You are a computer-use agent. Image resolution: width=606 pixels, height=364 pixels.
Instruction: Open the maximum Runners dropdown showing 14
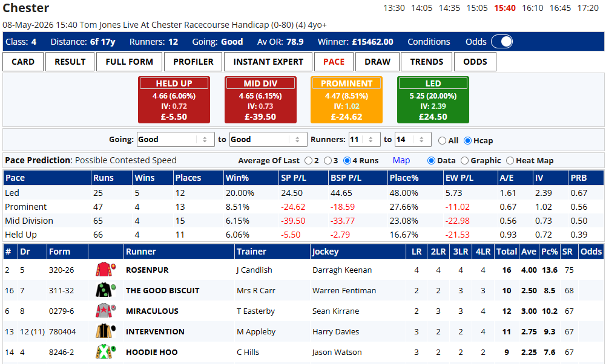coord(413,139)
